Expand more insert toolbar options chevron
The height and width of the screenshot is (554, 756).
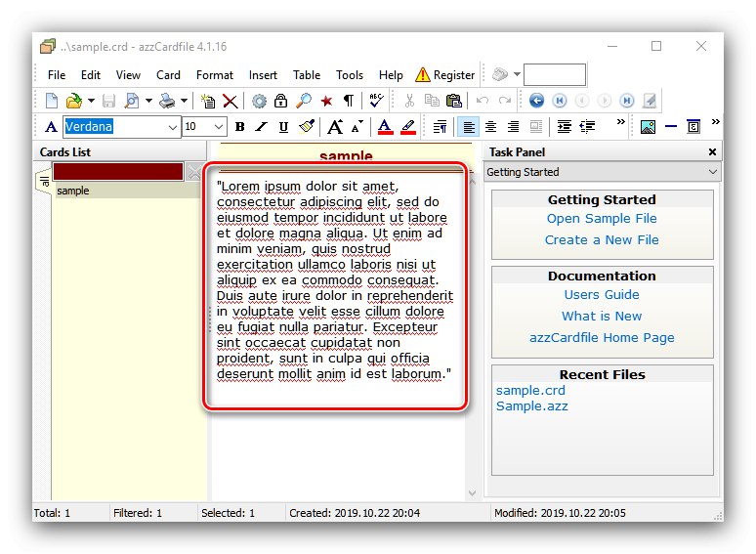[x=716, y=121]
